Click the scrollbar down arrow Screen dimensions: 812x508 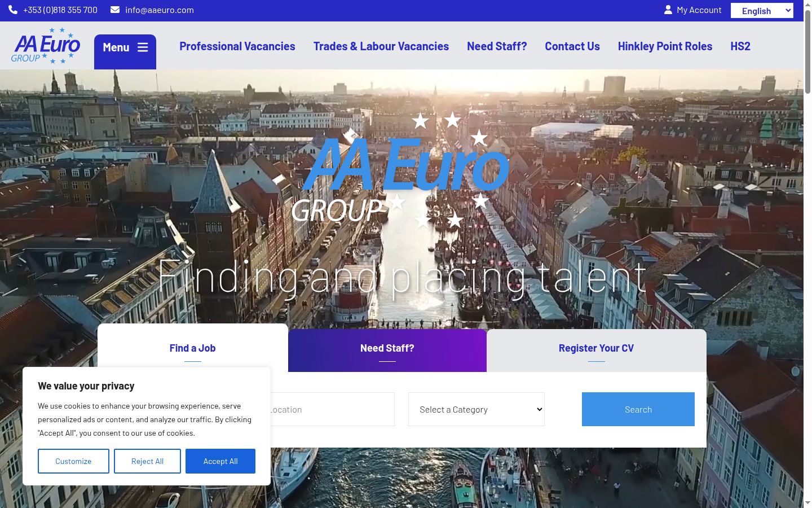[807, 502]
